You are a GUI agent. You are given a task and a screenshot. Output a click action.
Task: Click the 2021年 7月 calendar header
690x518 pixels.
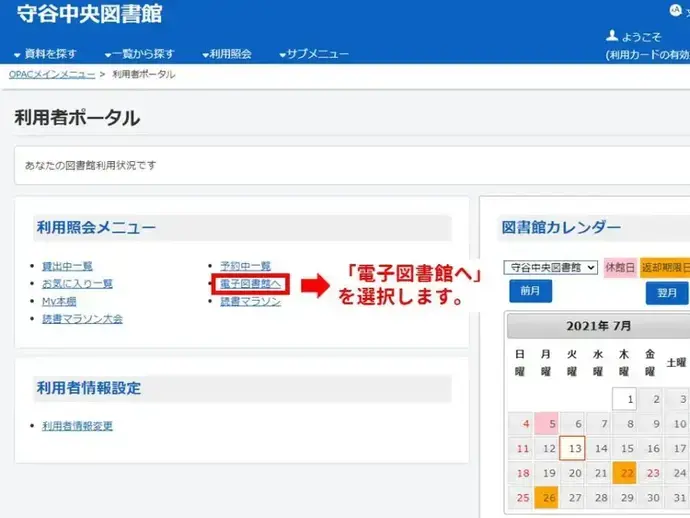pos(598,326)
